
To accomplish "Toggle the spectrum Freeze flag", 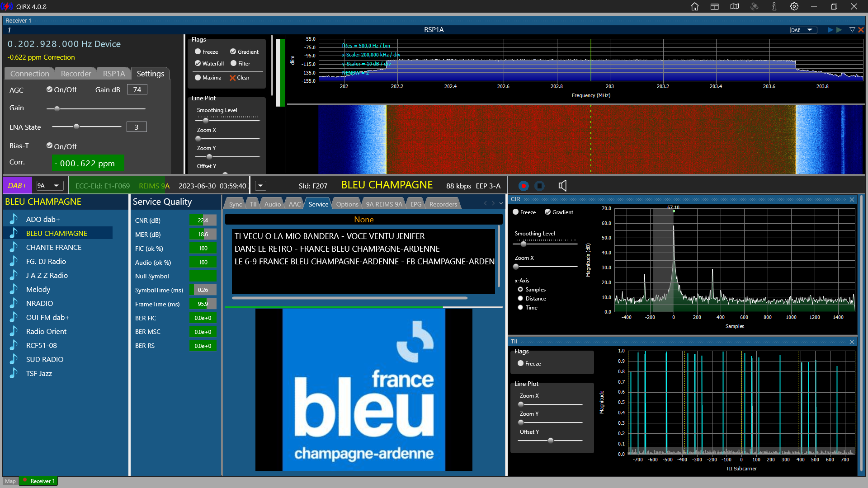I will pyautogui.click(x=198, y=52).
